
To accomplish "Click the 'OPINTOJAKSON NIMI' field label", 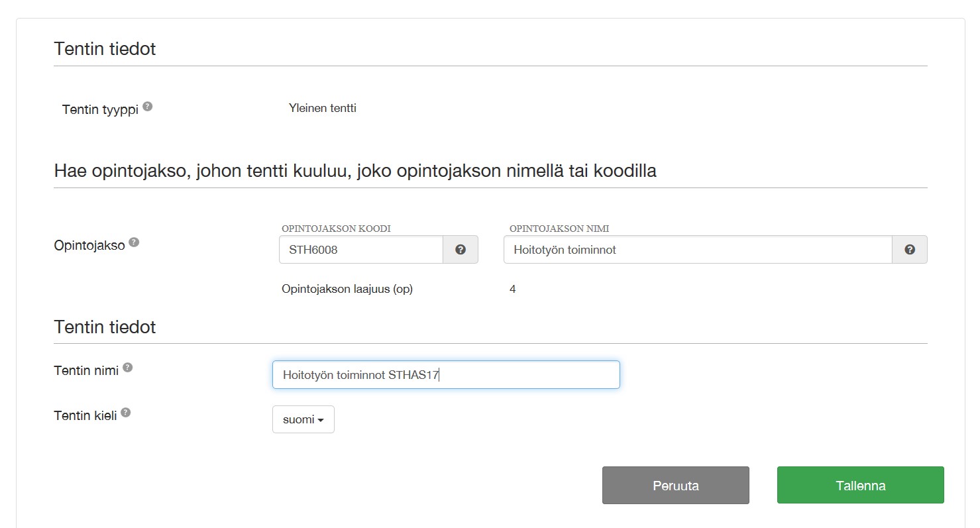I will tap(559, 229).
